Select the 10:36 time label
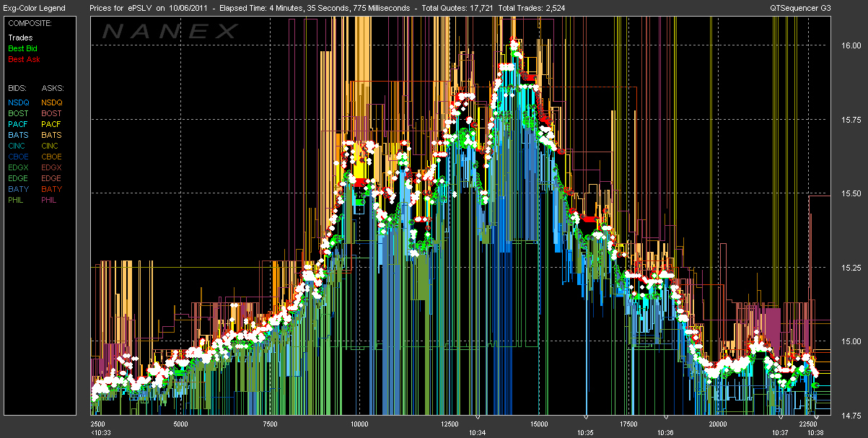868x438 pixels. 665,432
